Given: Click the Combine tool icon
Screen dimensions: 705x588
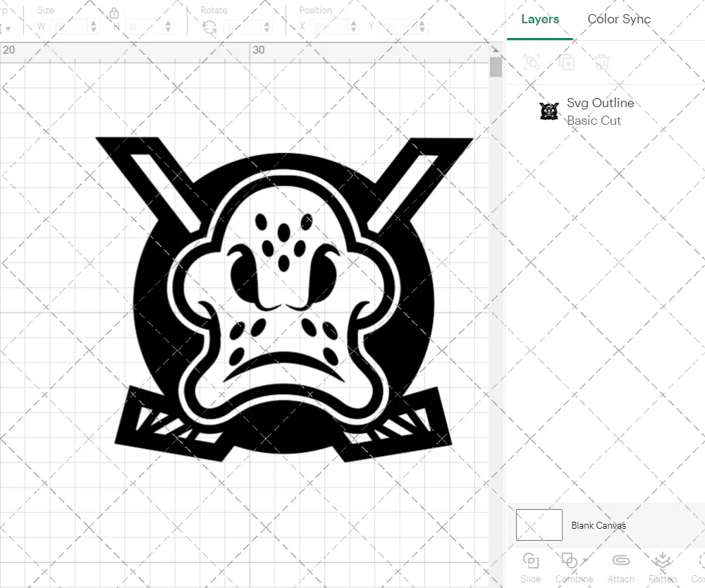Looking at the screenshot, I should click(570, 559).
